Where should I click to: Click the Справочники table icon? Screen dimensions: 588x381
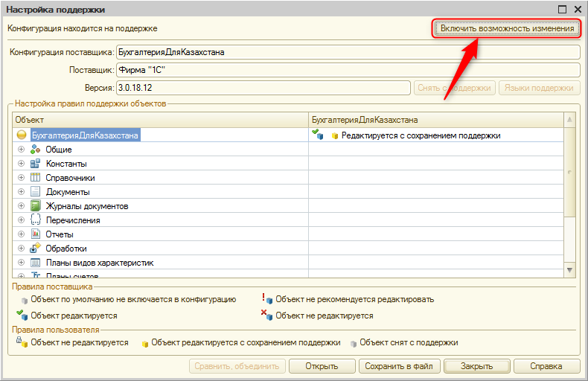pyautogui.click(x=35, y=178)
